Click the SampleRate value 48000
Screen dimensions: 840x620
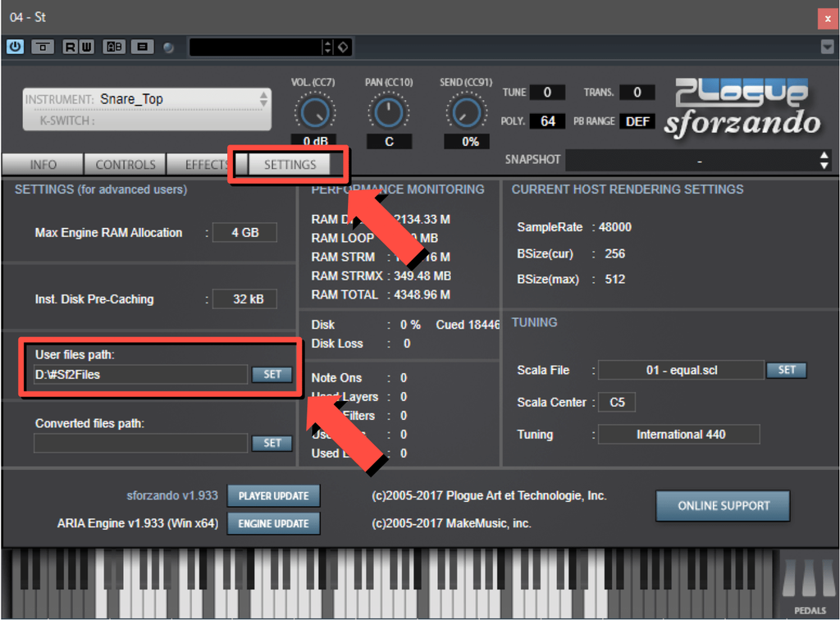pos(615,227)
